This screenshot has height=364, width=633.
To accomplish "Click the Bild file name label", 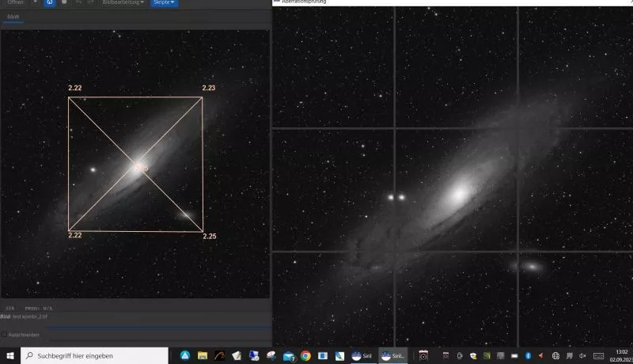I will point(25,317).
